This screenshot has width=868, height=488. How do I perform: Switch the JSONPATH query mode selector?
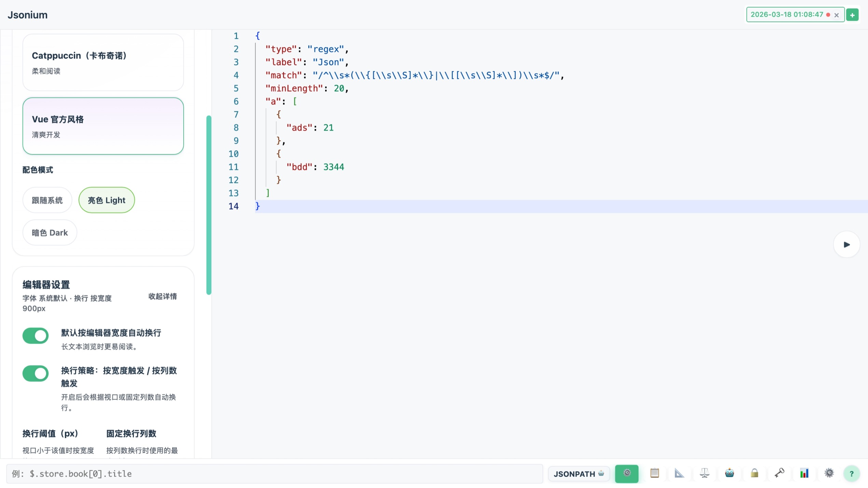(x=578, y=474)
